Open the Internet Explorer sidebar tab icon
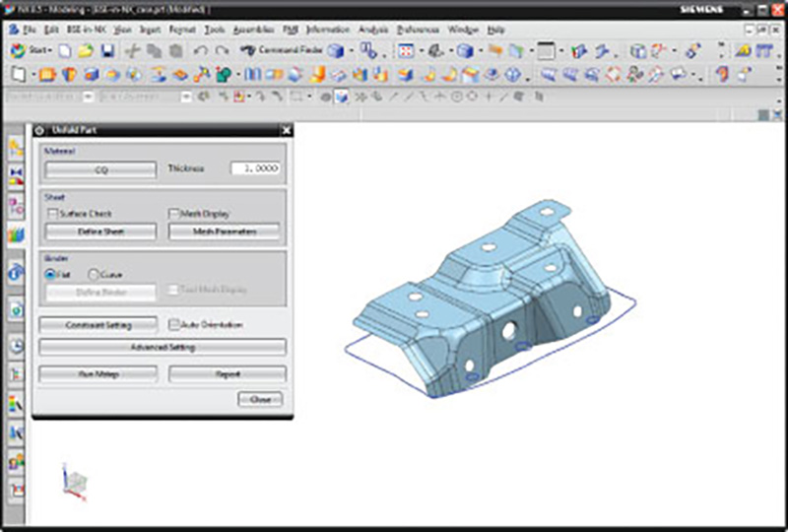The image size is (788, 532). (17, 274)
